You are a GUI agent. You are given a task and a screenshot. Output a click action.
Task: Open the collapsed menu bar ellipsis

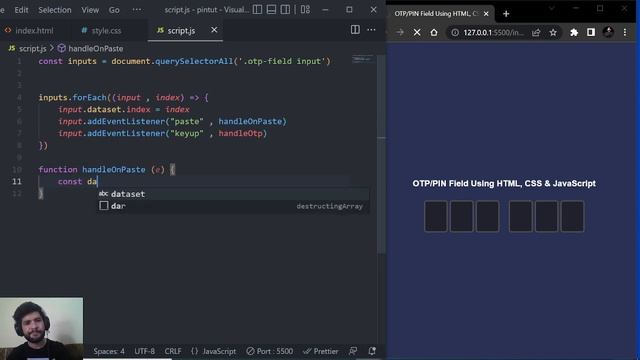(x=137, y=9)
